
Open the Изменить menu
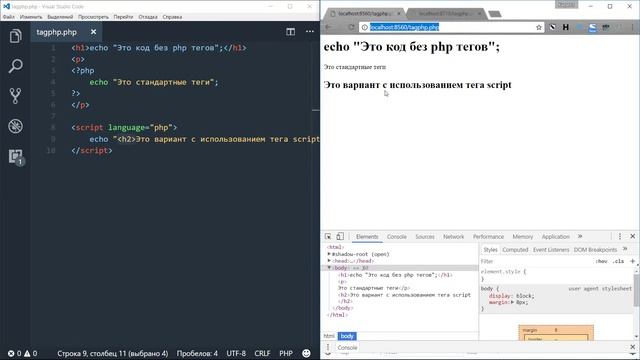click(x=31, y=17)
